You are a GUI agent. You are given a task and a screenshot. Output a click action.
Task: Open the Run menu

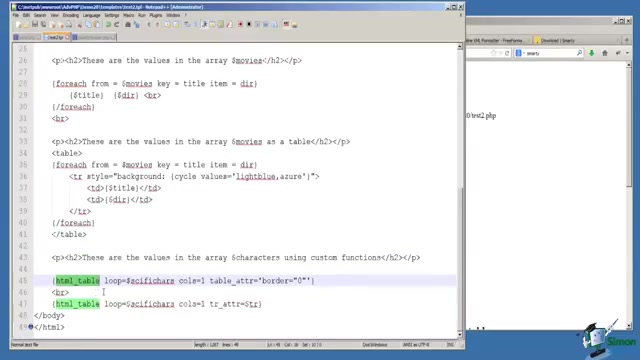(142, 15)
